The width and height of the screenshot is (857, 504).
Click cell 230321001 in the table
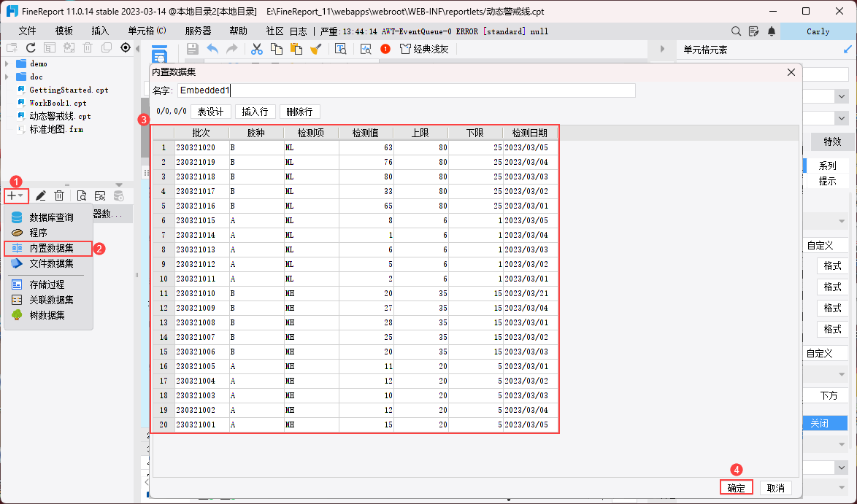201,424
